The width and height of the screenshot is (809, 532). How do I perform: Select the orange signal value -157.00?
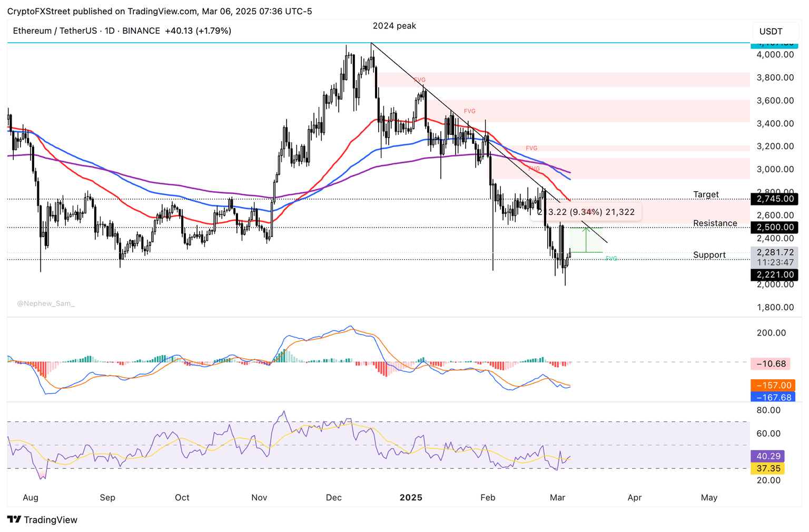coord(773,386)
